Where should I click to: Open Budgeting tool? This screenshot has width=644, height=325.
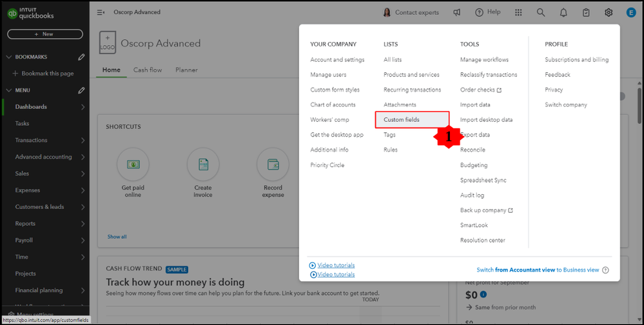pos(474,165)
